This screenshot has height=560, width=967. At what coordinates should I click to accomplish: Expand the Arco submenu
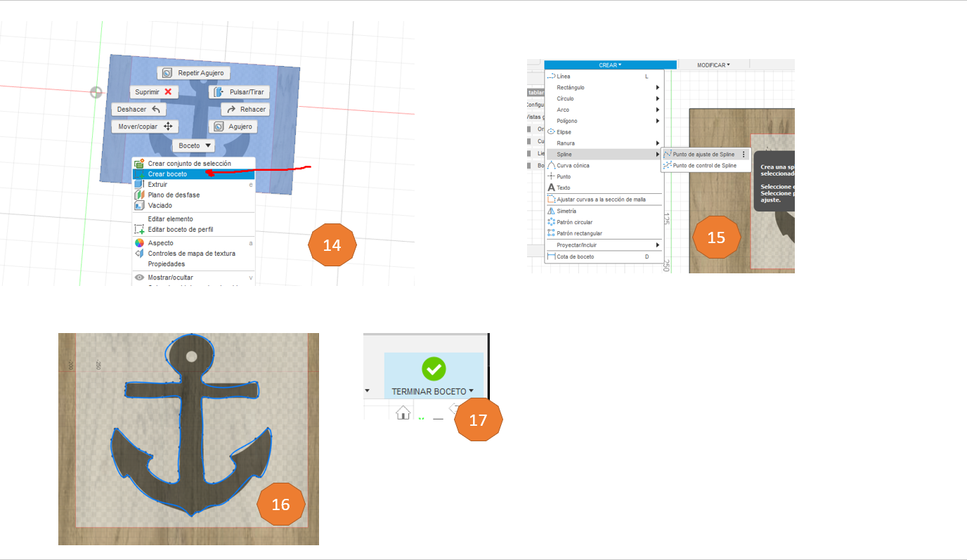tap(604, 110)
